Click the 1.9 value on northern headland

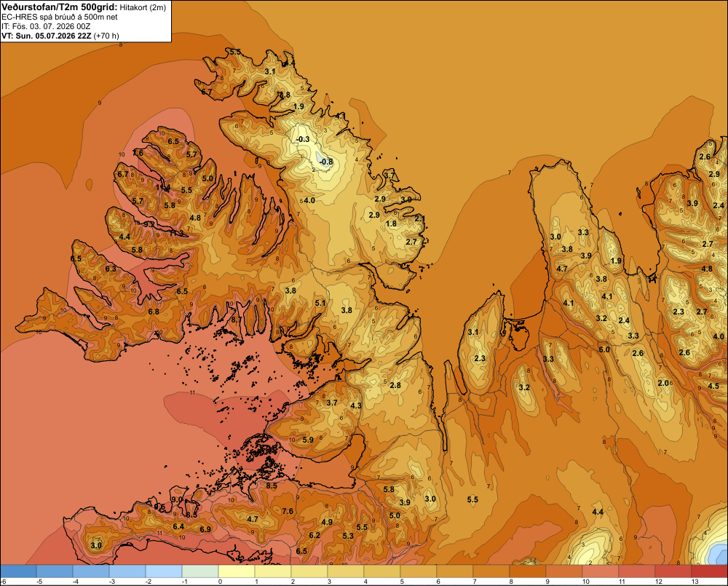click(x=299, y=106)
